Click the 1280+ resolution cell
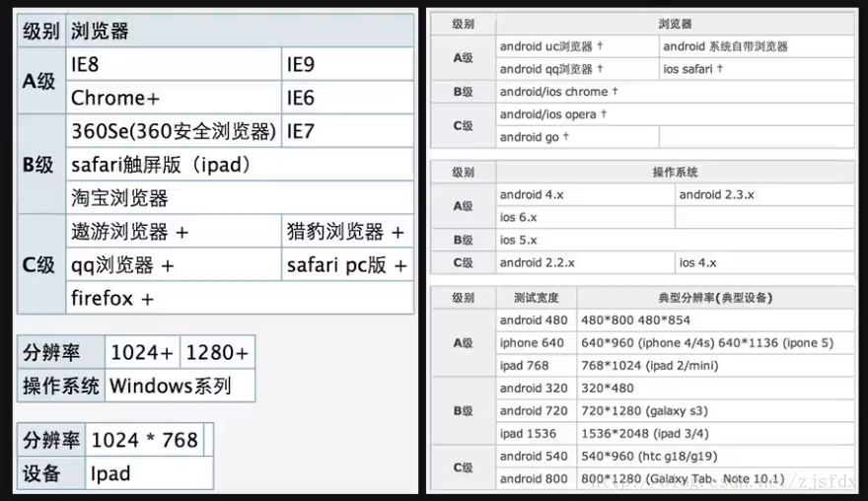The image size is (868, 501). click(x=218, y=352)
